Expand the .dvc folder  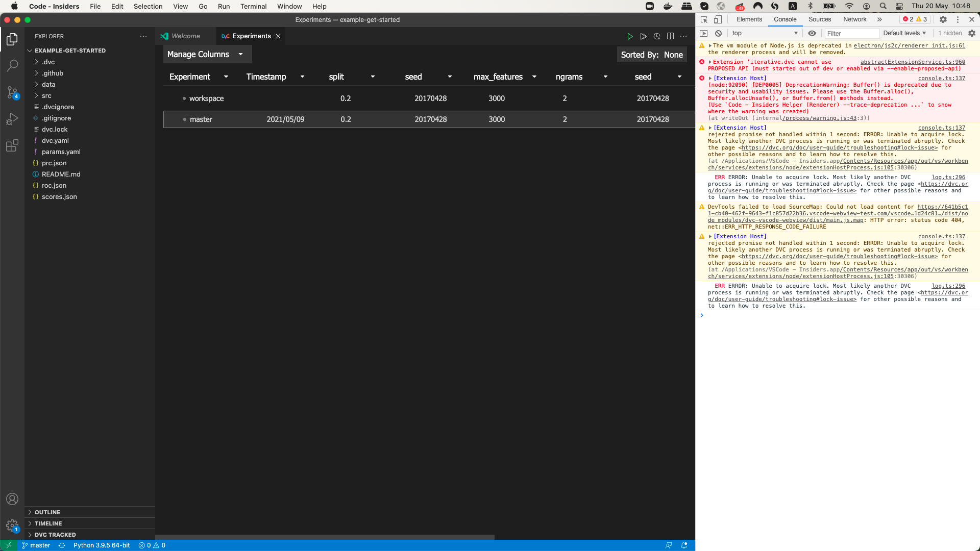tap(48, 62)
